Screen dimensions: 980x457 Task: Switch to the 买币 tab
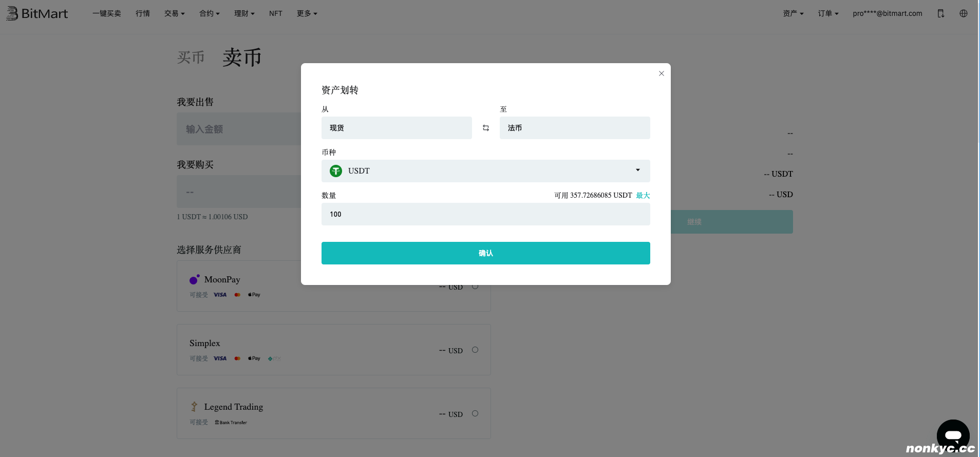click(x=191, y=57)
